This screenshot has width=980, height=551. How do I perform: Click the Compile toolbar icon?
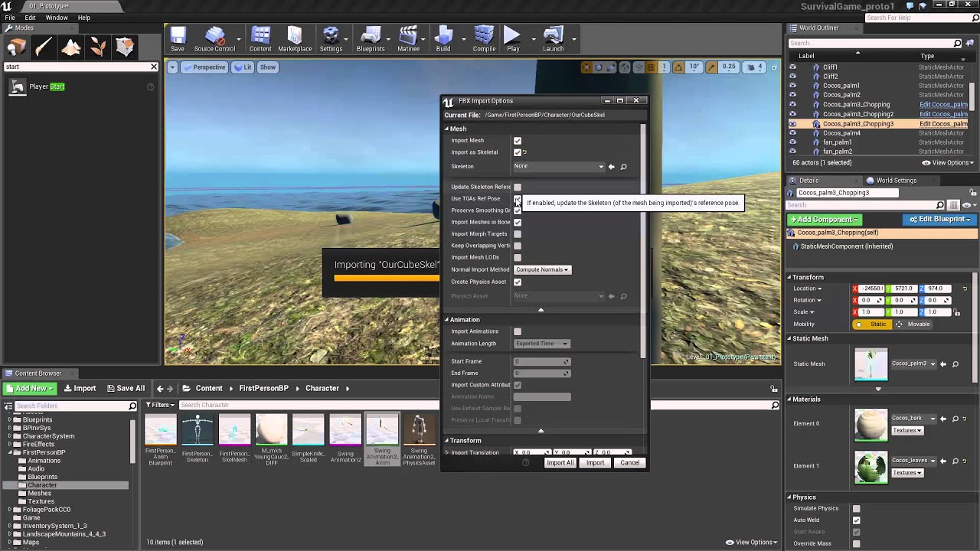tap(484, 40)
